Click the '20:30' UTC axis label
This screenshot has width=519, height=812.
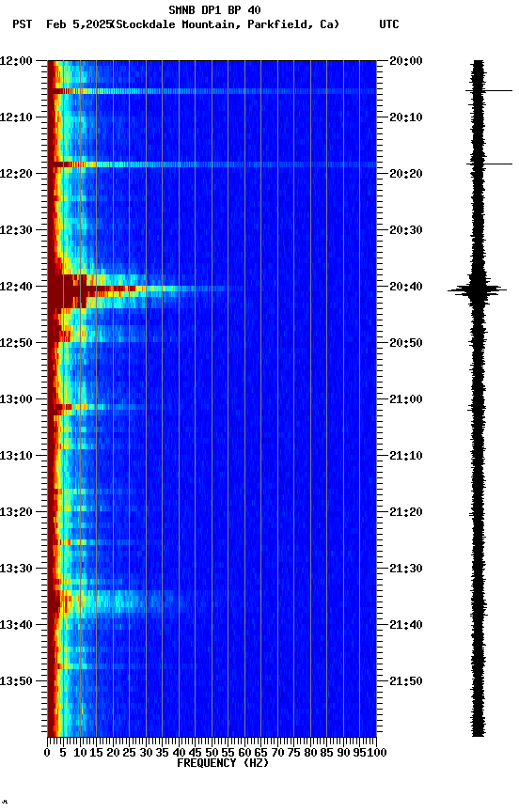[406, 230]
